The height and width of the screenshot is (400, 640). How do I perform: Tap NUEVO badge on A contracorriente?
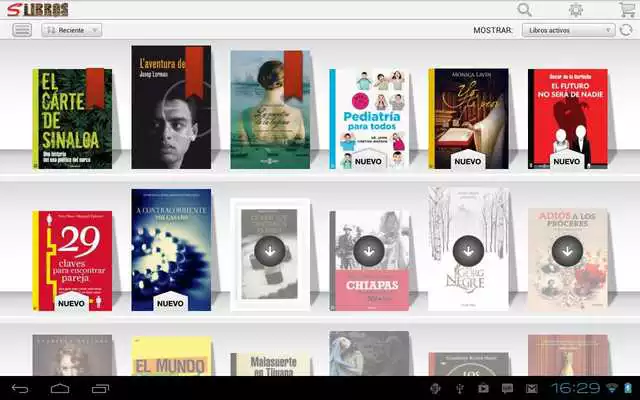[170, 302]
